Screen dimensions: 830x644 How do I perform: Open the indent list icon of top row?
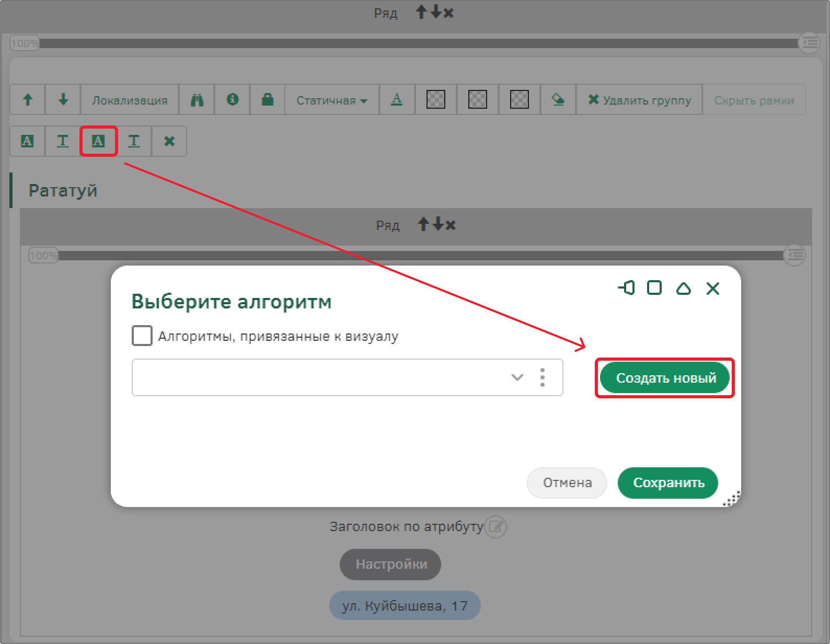(810, 42)
